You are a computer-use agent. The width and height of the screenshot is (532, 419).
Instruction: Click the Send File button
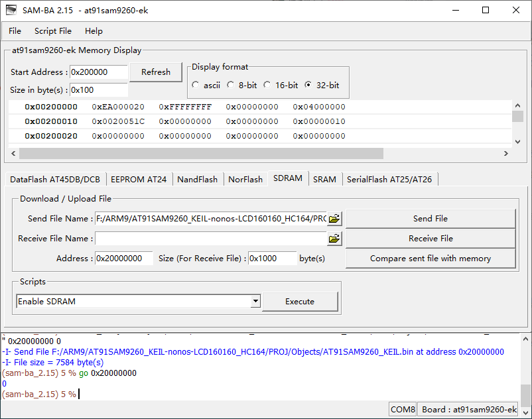(431, 219)
